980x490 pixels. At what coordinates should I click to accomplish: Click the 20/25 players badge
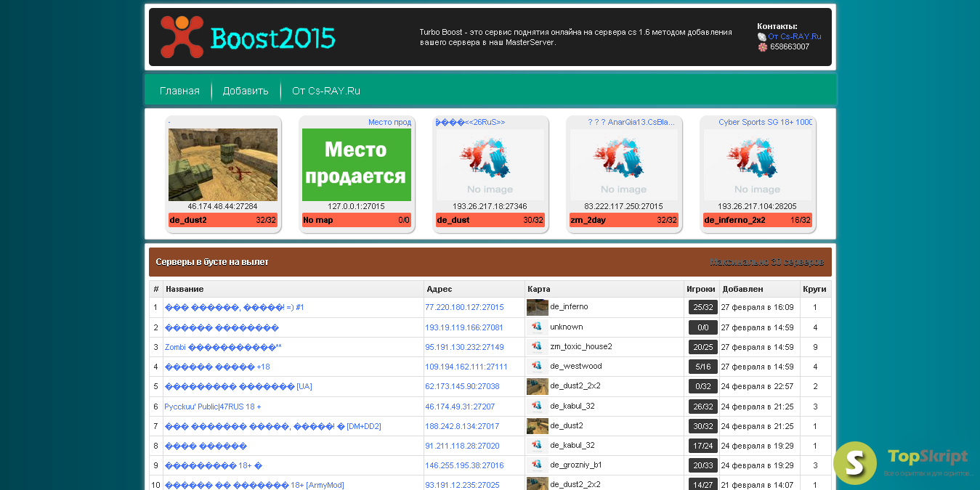click(703, 347)
